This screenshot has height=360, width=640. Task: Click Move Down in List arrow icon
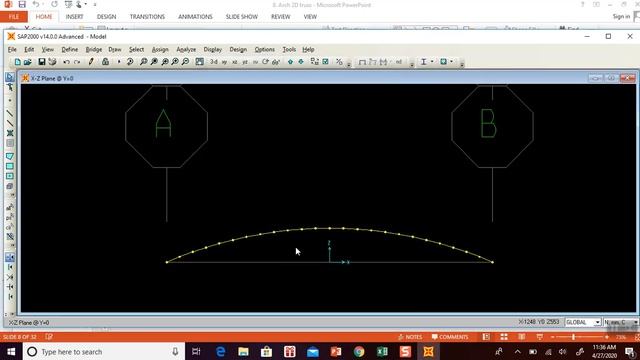pos(301,62)
